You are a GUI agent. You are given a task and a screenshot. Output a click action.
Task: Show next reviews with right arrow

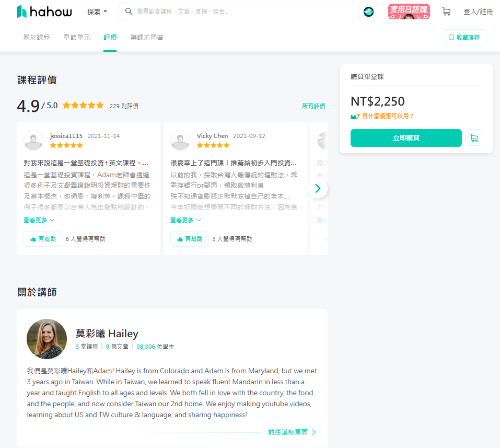(317, 189)
